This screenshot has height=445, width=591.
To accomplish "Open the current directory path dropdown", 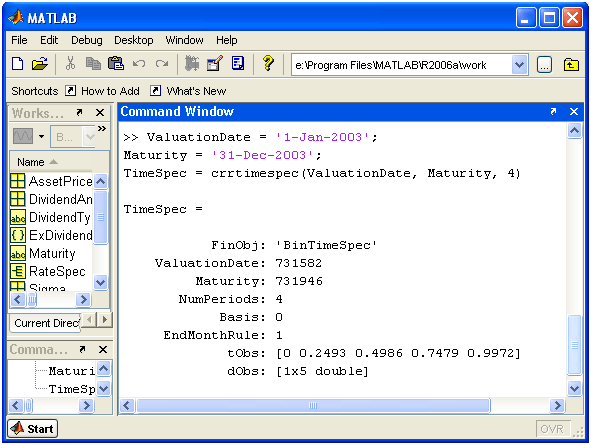I will point(519,65).
